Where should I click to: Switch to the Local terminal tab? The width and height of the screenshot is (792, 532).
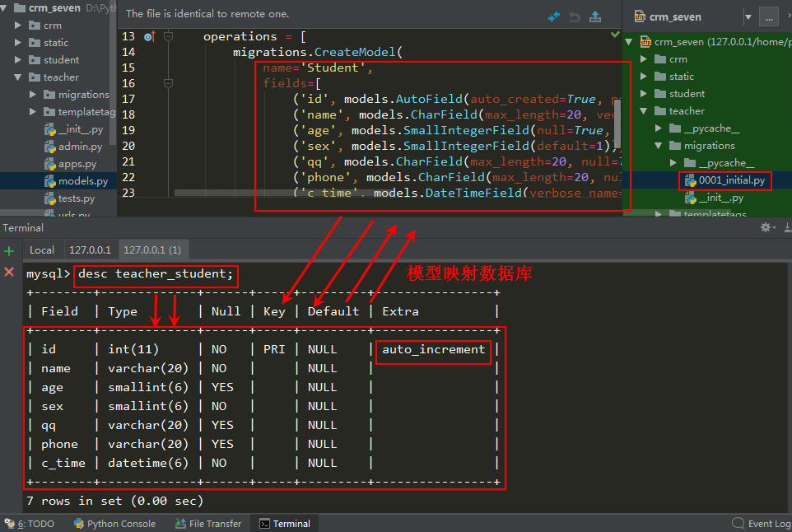click(42, 250)
